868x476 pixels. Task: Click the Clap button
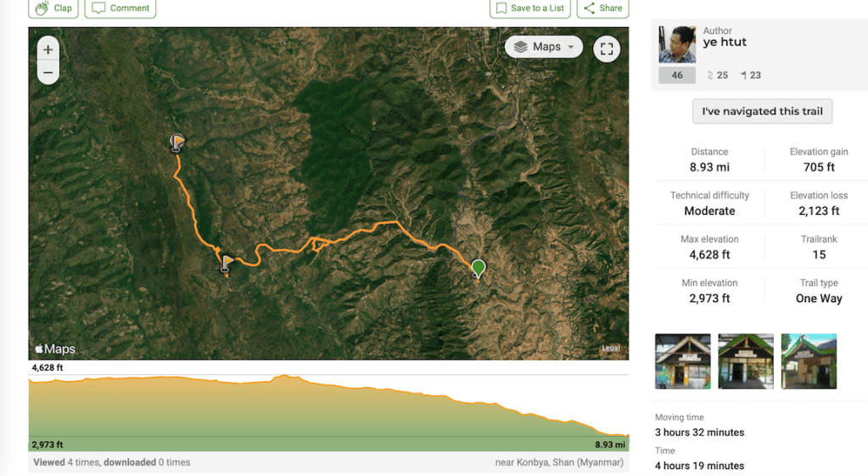click(55, 8)
